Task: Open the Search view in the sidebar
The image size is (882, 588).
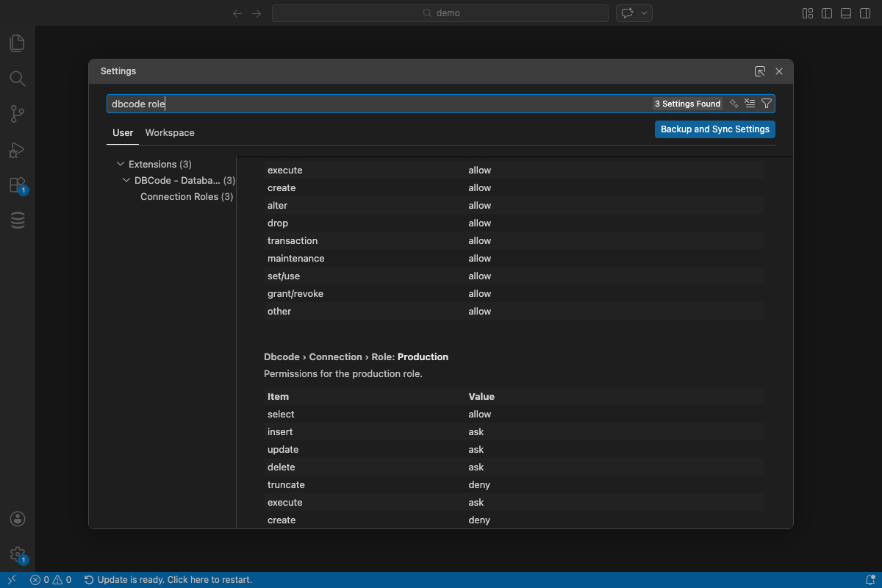Action: pos(18,79)
